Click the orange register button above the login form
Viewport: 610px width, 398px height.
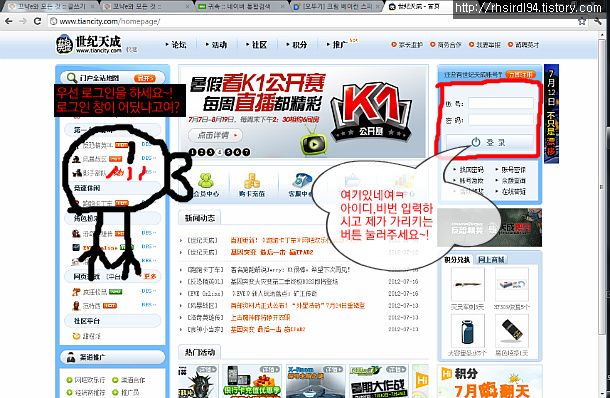pos(521,74)
